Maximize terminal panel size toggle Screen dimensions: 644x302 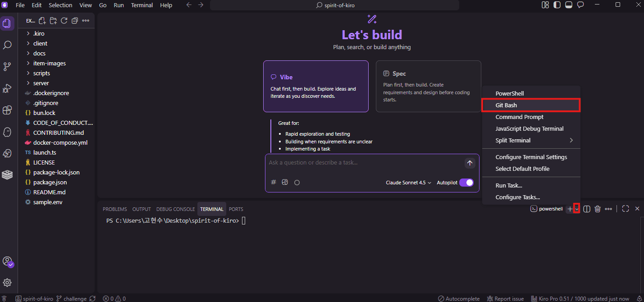click(626, 209)
